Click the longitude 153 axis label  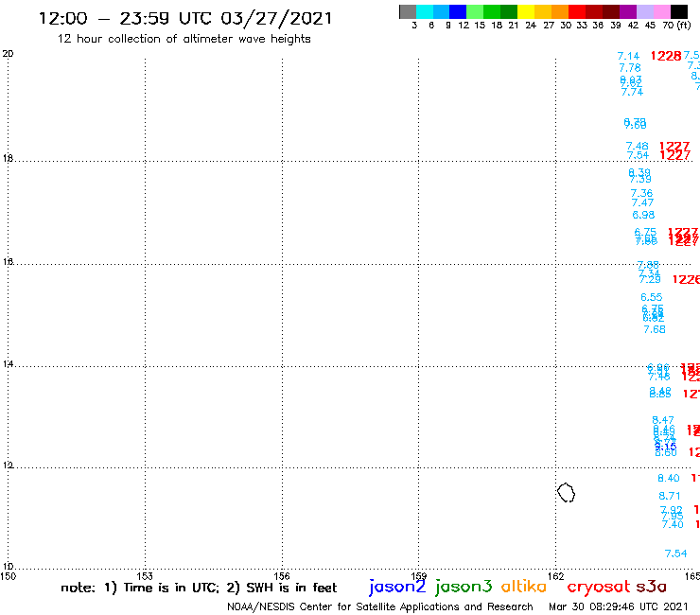[x=145, y=576]
